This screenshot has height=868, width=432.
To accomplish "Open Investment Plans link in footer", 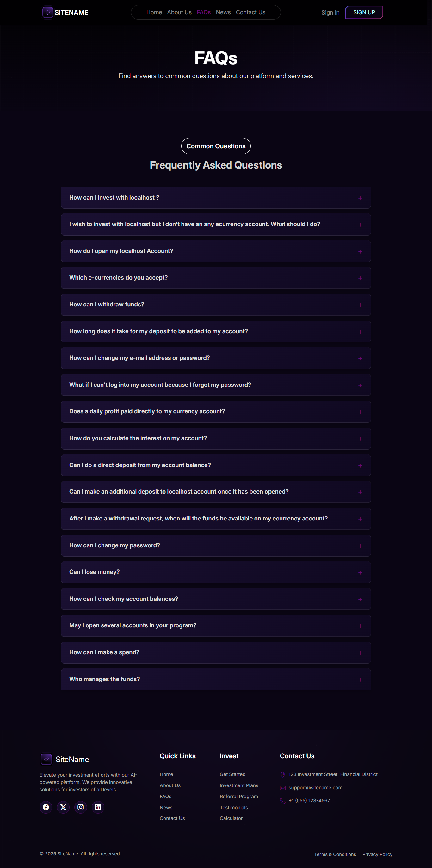I will (x=239, y=785).
